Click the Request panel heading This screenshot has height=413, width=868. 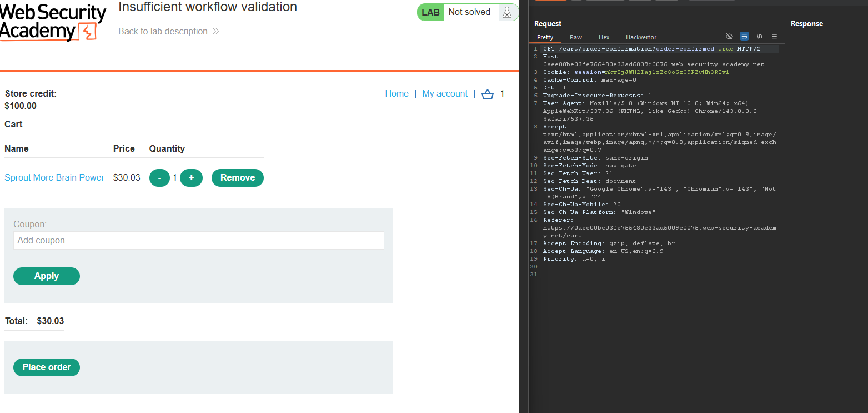click(548, 24)
